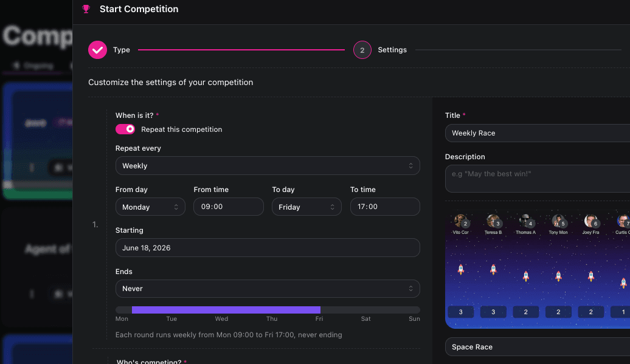630x364 pixels.
Task: Click Vito Cor's avatar in preview
Action: pyautogui.click(x=460, y=221)
